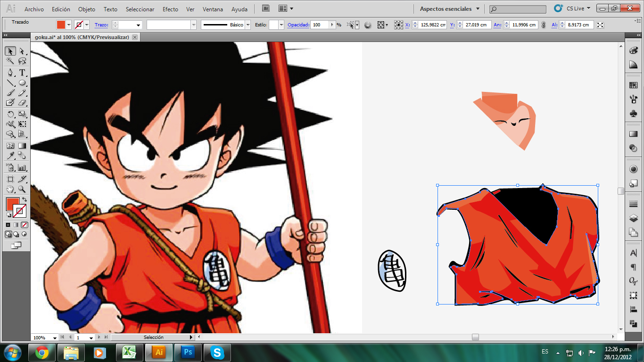Pick the Magic Wand tool
This screenshot has height=362, width=644.
[10, 61]
